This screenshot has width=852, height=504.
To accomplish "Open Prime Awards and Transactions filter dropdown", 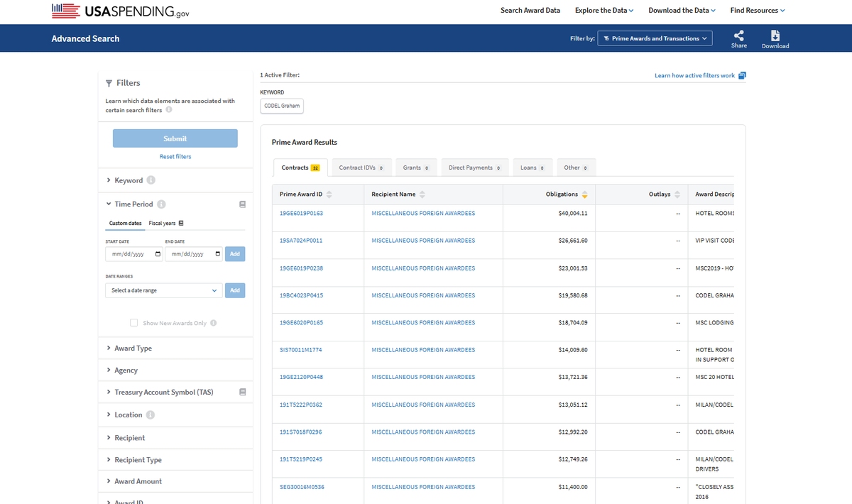I will [655, 38].
